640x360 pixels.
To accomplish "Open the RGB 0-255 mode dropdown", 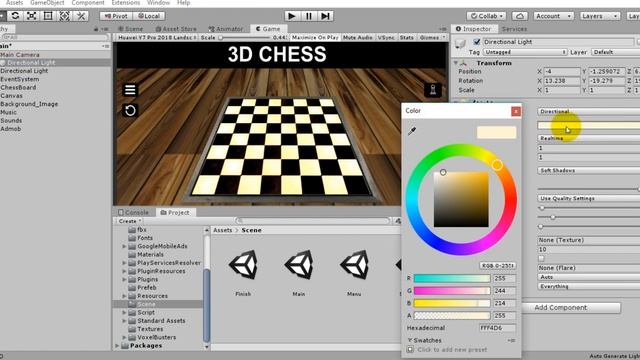I will (498, 265).
